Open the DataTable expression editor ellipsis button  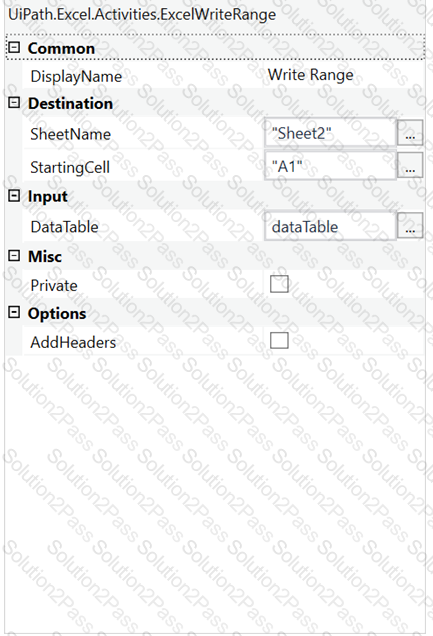click(410, 225)
